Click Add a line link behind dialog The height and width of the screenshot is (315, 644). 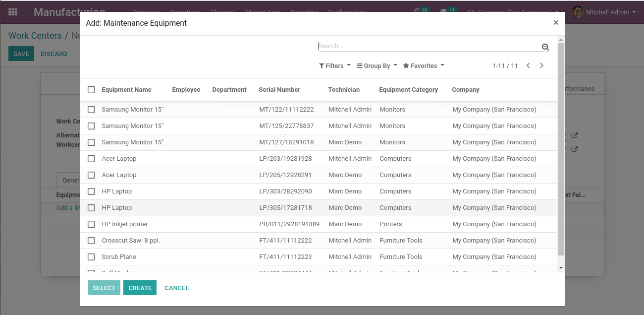[x=68, y=208]
